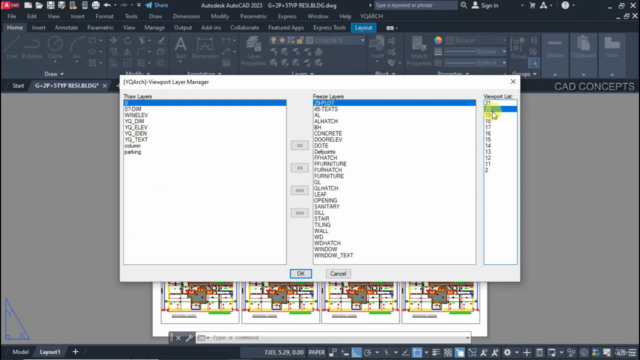Select the Text tool in Annotation panel
This screenshot has height=360, width=640.
click(180, 48)
